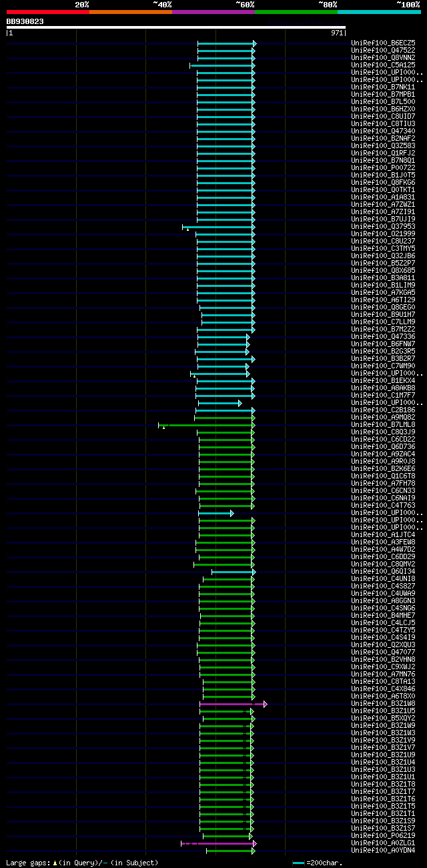Click the white query length bar

[x=176, y=27]
